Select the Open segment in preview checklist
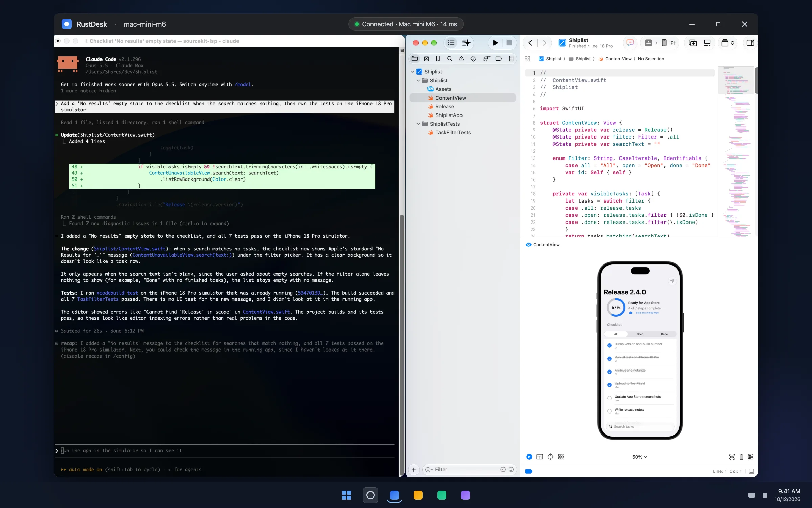Image resolution: width=812 pixels, height=508 pixels. (640, 334)
